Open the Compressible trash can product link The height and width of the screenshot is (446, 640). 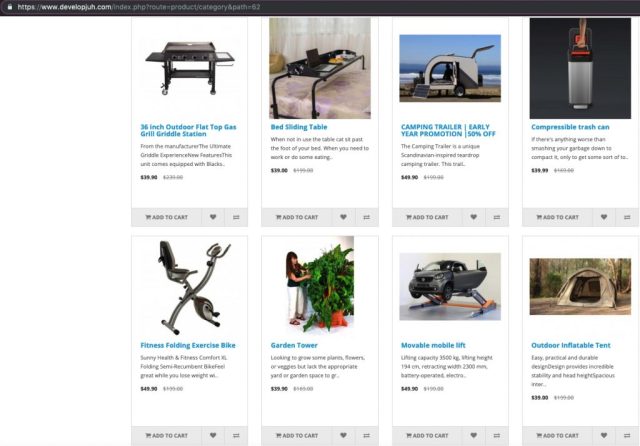570,127
